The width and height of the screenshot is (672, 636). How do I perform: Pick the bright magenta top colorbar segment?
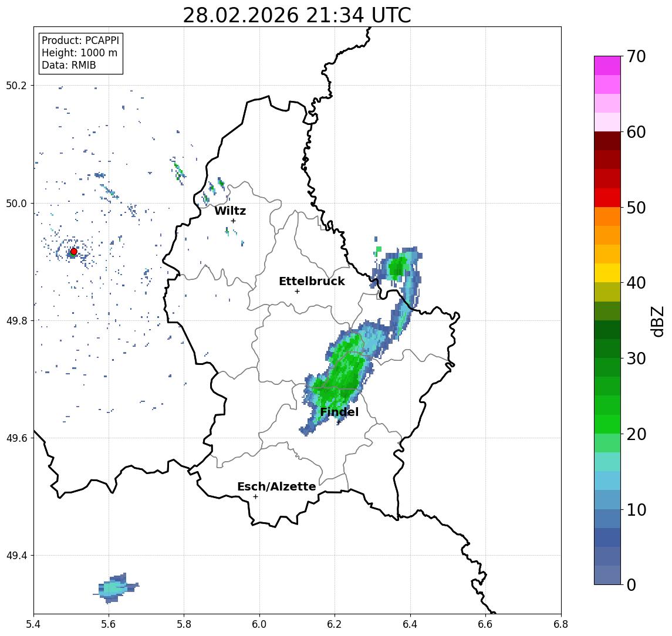click(607, 66)
